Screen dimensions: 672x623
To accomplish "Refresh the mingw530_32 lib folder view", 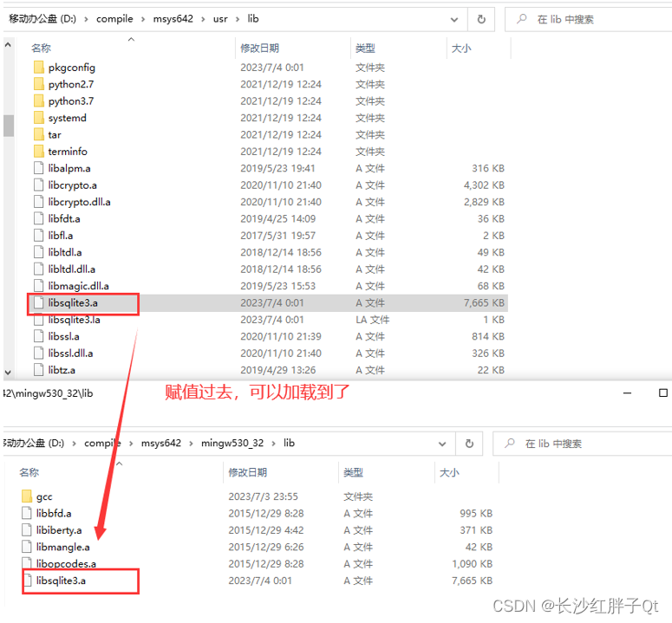I will tap(469, 444).
